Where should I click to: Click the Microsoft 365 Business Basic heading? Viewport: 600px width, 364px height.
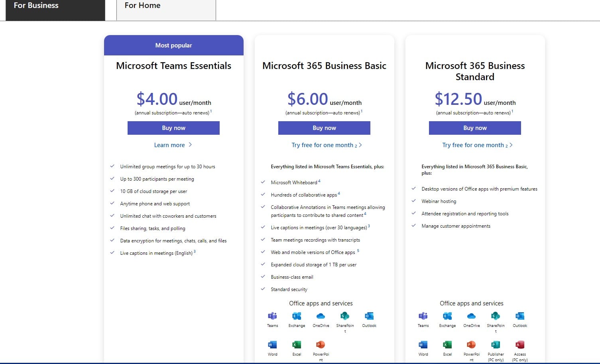pyautogui.click(x=324, y=66)
